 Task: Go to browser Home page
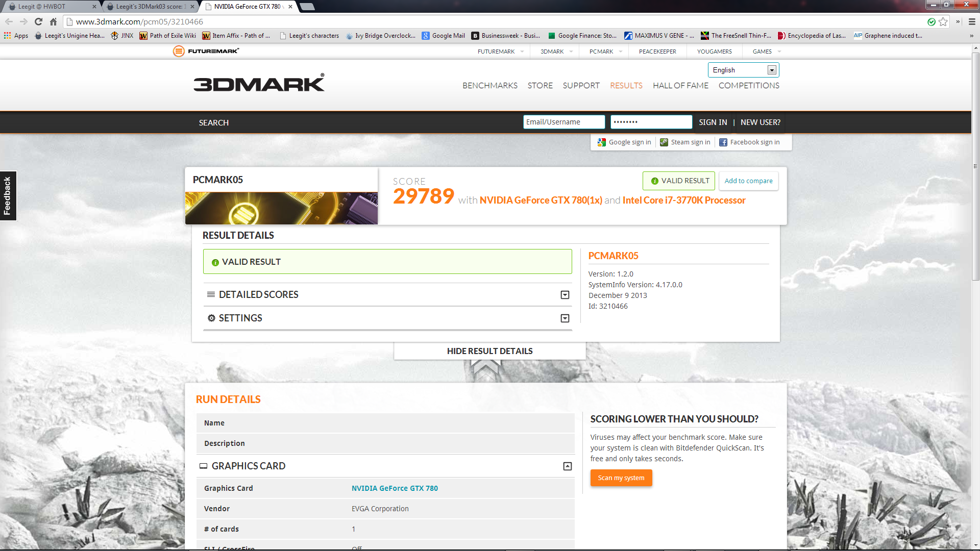(53, 21)
